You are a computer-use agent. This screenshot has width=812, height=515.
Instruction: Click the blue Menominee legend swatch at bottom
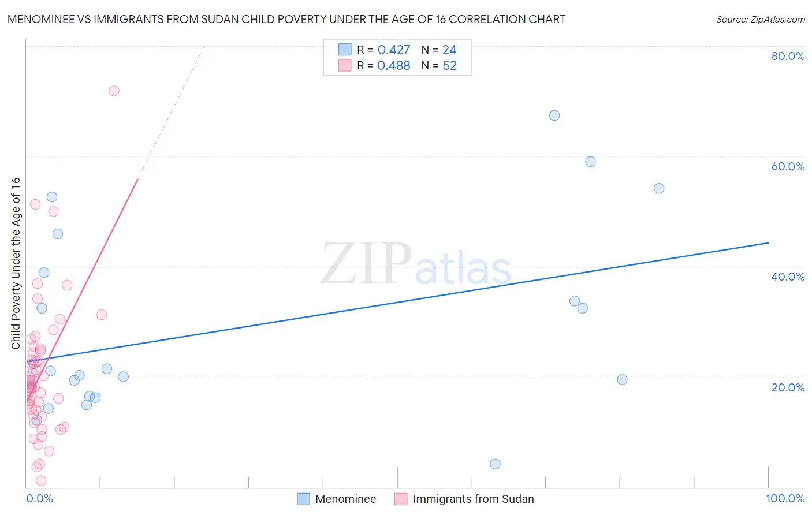point(304,499)
